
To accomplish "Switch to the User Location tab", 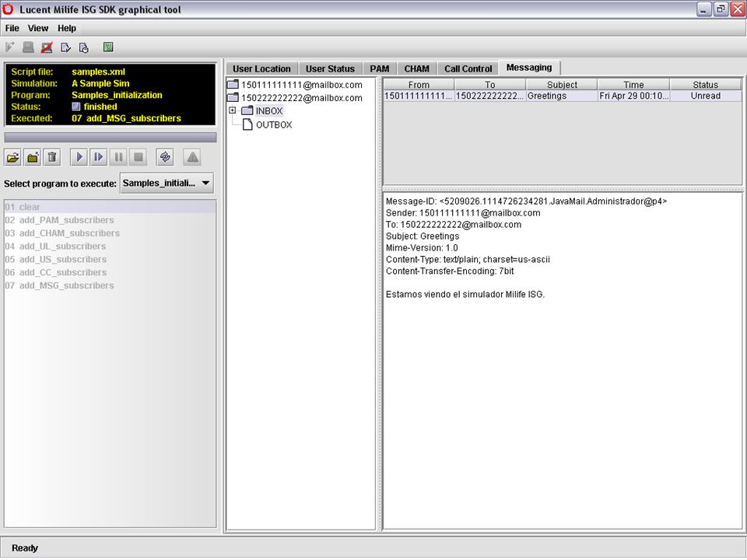I will pyautogui.click(x=261, y=68).
